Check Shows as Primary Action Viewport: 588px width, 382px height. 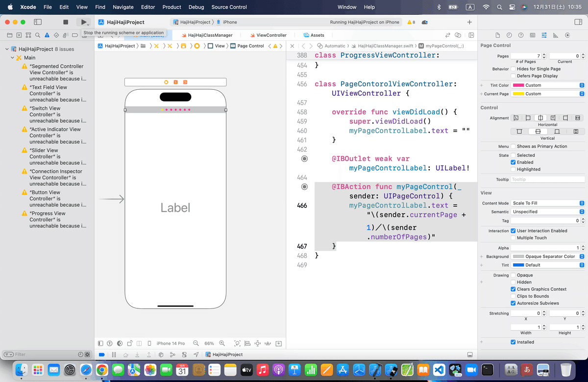(513, 146)
